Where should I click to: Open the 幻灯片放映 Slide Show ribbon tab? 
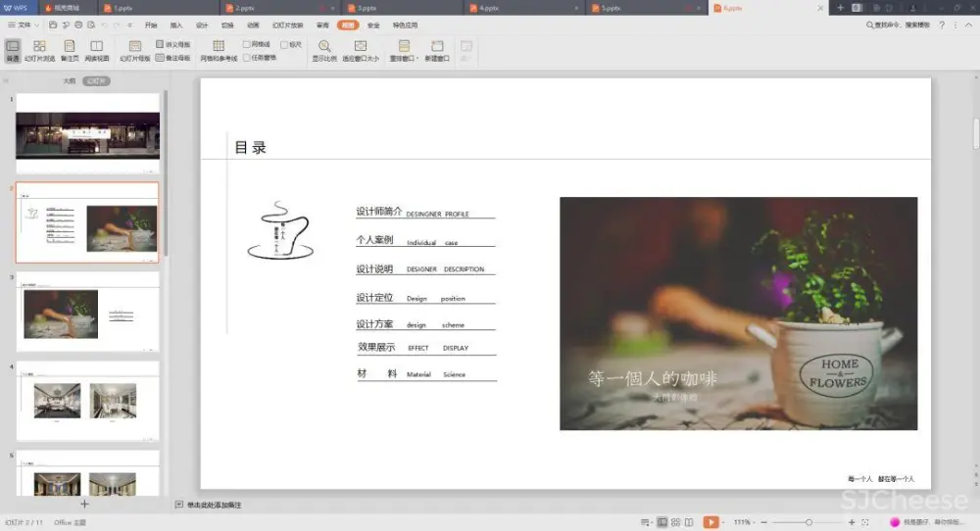(287, 25)
